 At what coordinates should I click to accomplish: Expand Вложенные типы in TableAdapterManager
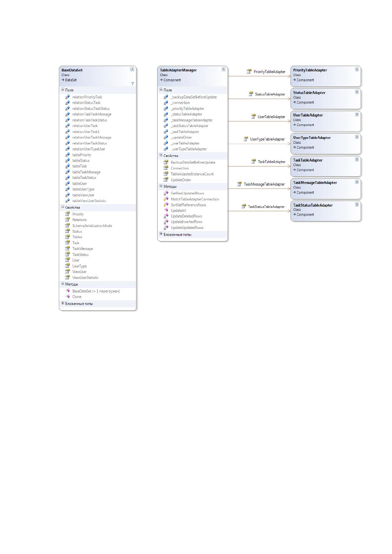click(161, 234)
